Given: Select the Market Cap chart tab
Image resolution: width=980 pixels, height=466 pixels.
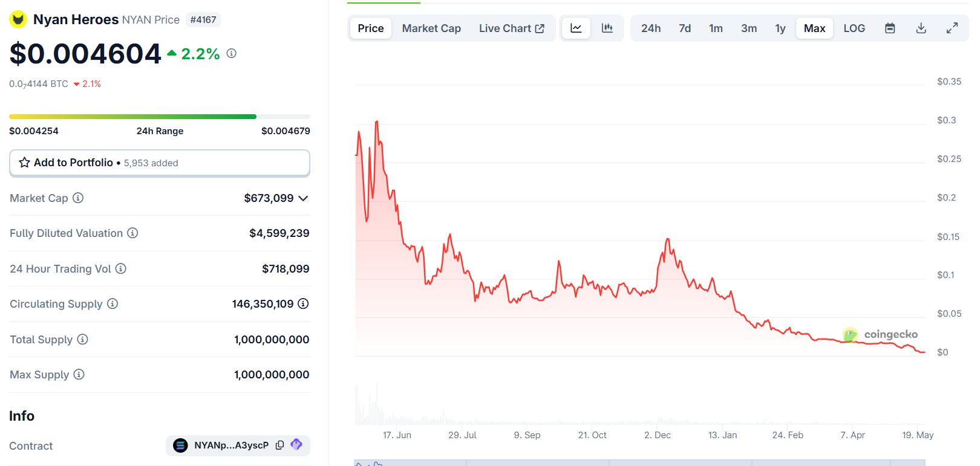Looking at the screenshot, I should (x=431, y=28).
